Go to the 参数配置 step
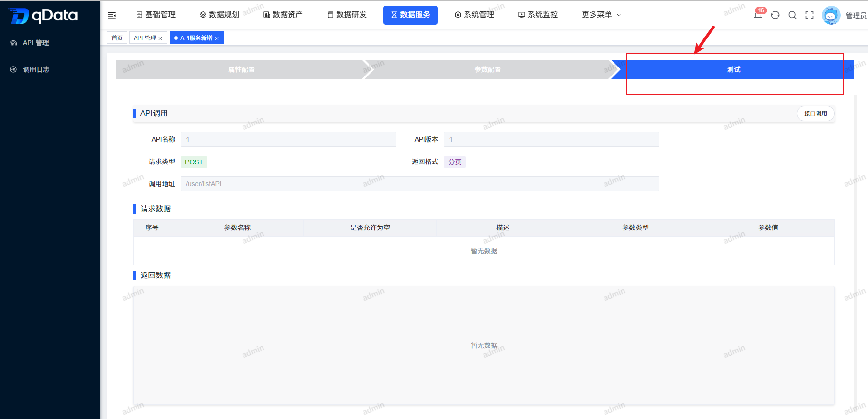 488,69
